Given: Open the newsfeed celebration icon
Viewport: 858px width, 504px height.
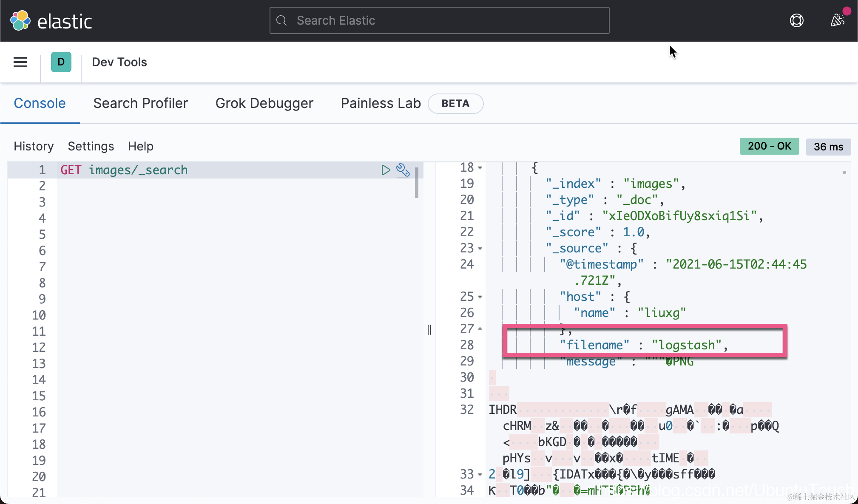Looking at the screenshot, I should coord(837,20).
